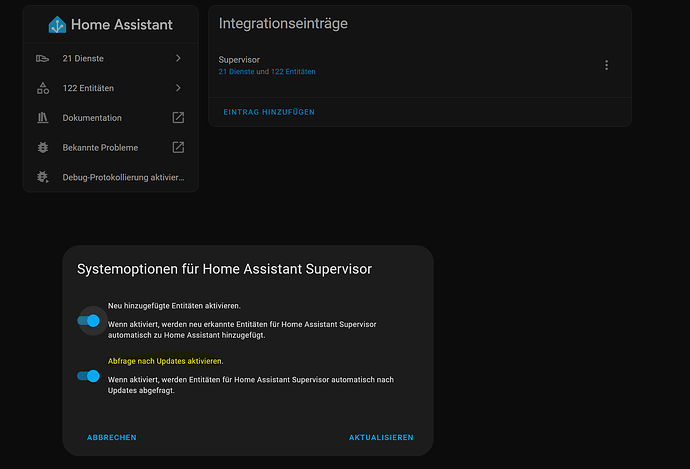Viewport: 690px width, 469px height.
Task: Select the 21 Dienste menu row
Action: pos(110,58)
